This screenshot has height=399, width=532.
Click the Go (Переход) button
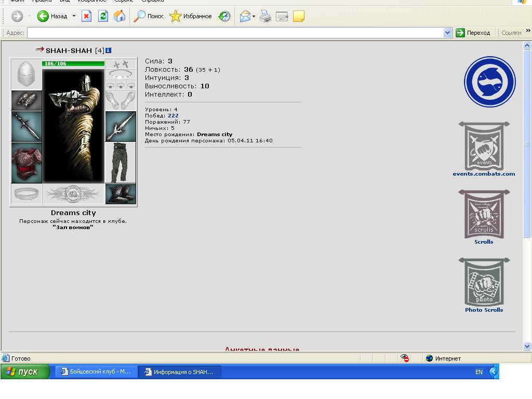473,33
